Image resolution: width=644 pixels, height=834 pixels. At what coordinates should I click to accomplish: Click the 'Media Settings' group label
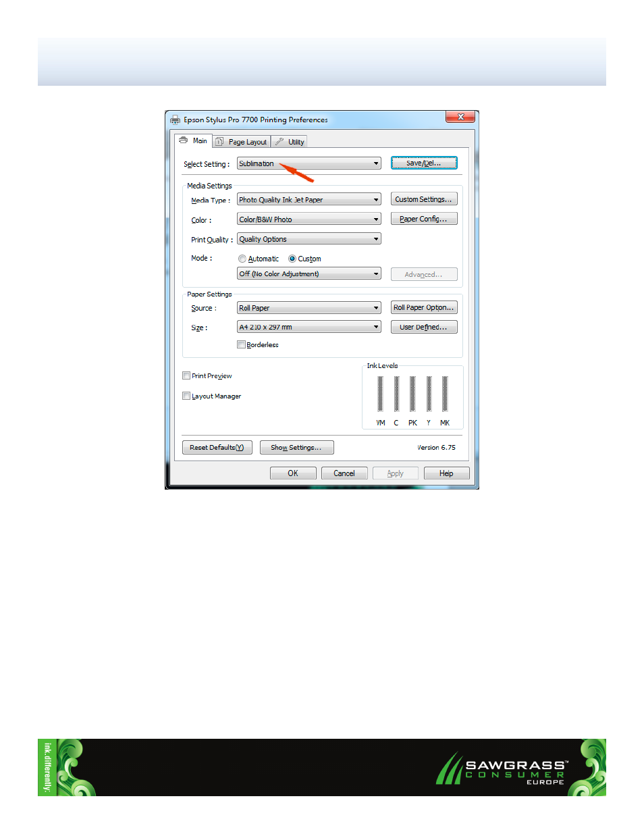click(x=209, y=186)
